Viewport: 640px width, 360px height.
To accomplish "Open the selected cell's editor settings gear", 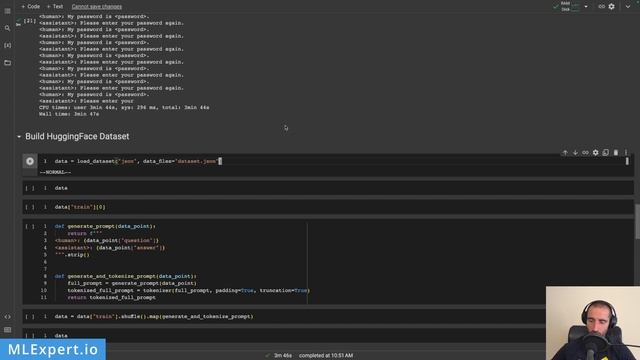I will (x=596, y=153).
